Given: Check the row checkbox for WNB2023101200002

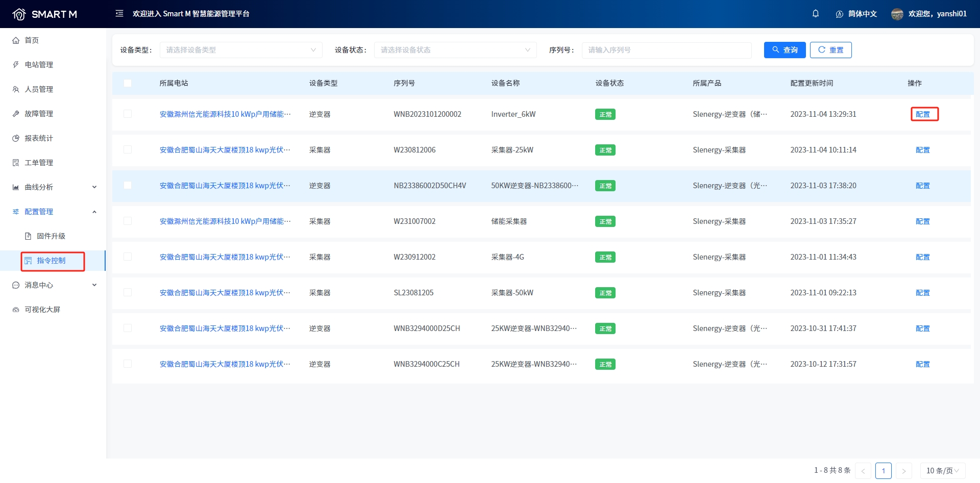Looking at the screenshot, I should pos(128,114).
